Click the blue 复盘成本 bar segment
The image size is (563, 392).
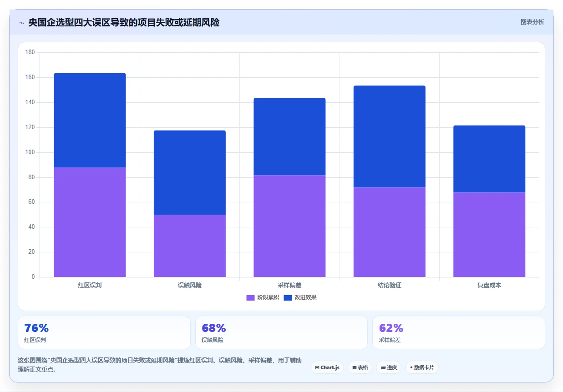coord(489,159)
